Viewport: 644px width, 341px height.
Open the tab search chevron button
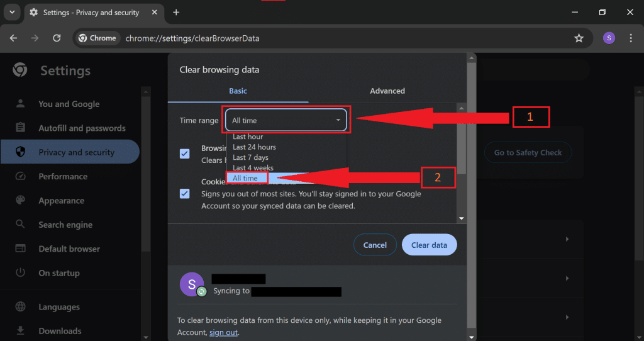point(11,13)
